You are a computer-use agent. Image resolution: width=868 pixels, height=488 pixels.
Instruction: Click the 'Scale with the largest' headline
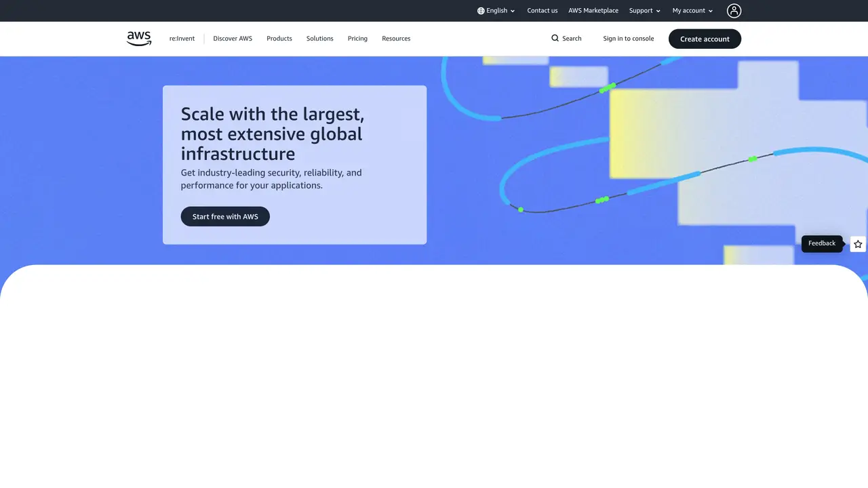[273, 134]
